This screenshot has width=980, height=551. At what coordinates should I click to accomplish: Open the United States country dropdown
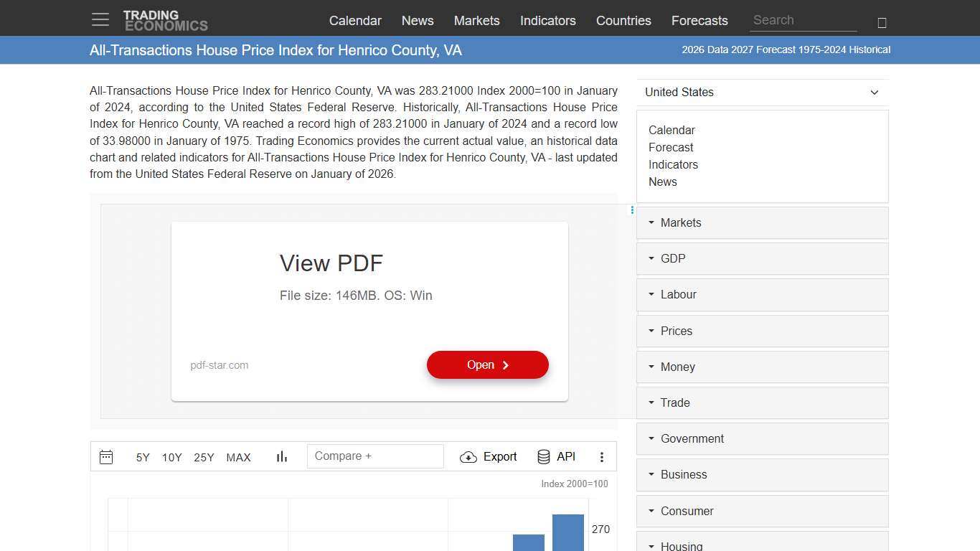(x=762, y=93)
